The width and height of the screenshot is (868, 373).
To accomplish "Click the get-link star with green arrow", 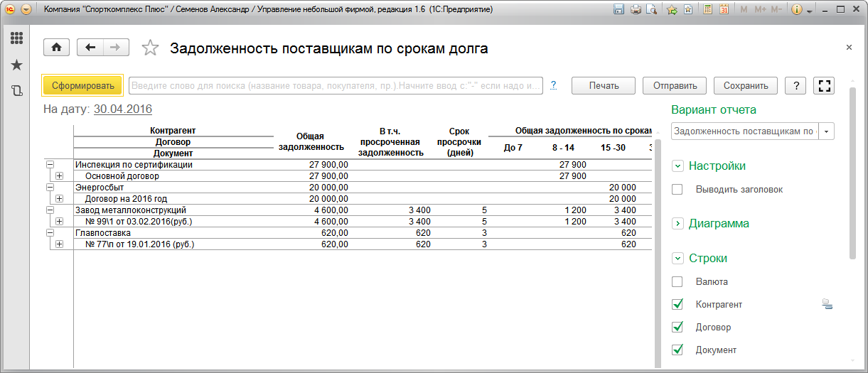I will point(672,10).
